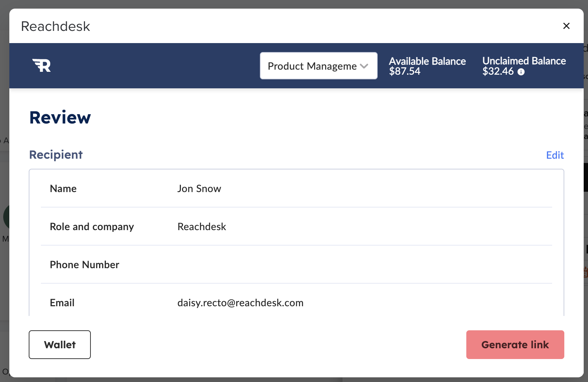Click the Reachdesk title in the header

[55, 26]
